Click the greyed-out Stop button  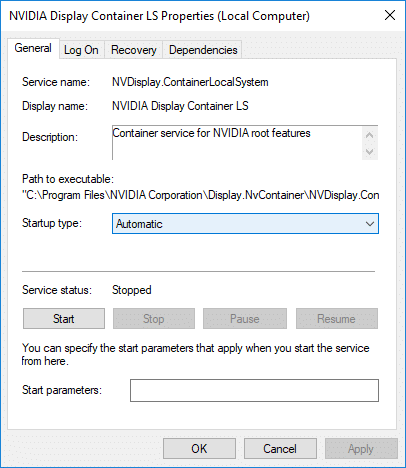pyautogui.click(x=154, y=319)
